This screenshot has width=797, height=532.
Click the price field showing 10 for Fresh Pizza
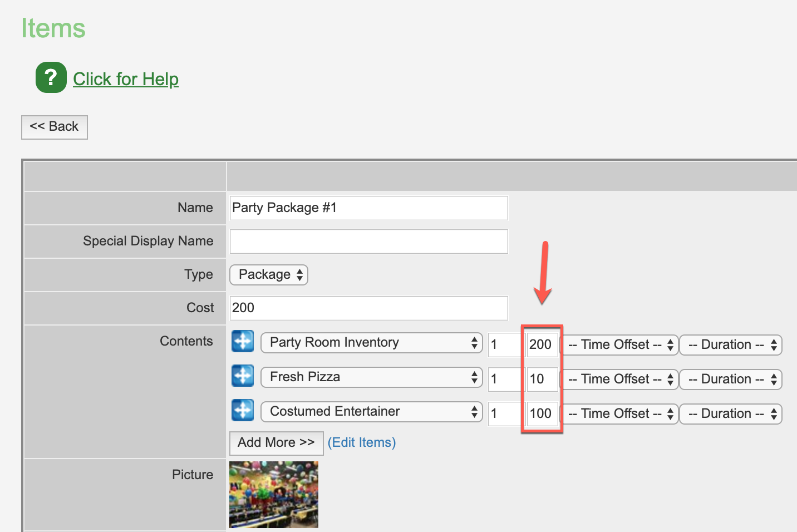point(543,380)
